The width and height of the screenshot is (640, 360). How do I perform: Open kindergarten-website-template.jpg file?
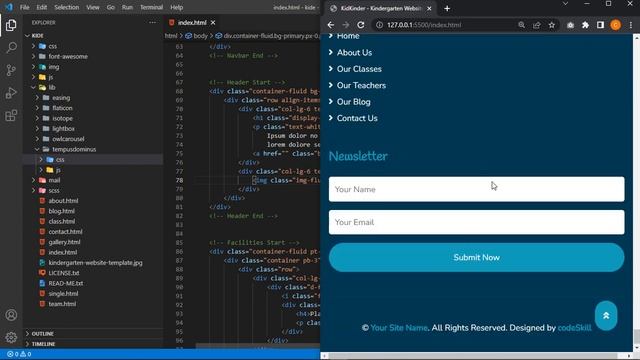coord(96,262)
